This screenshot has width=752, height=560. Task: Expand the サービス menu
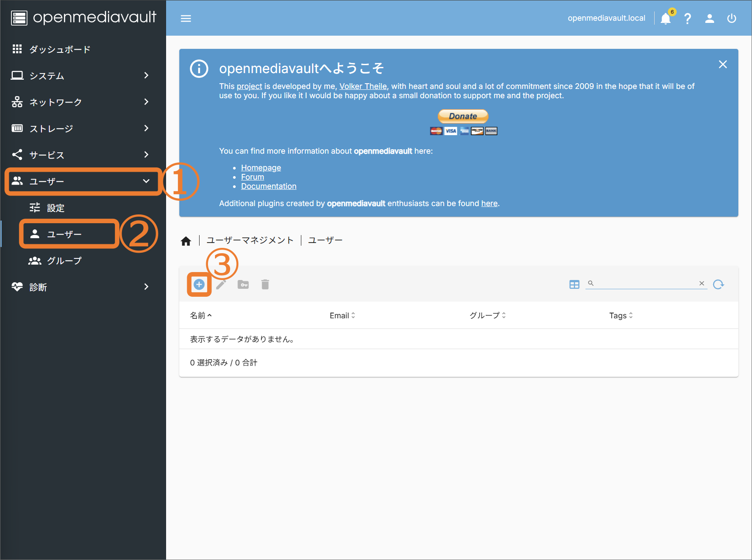pyautogui.click(x=83, y=155)
